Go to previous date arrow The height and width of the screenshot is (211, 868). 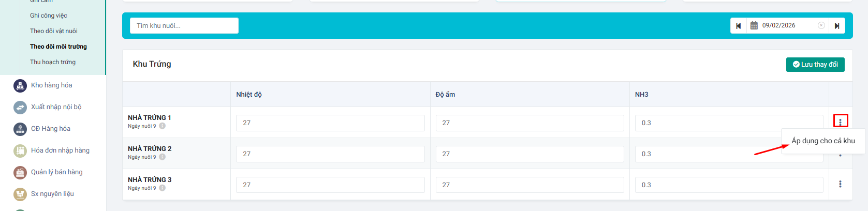click(739, 26)
